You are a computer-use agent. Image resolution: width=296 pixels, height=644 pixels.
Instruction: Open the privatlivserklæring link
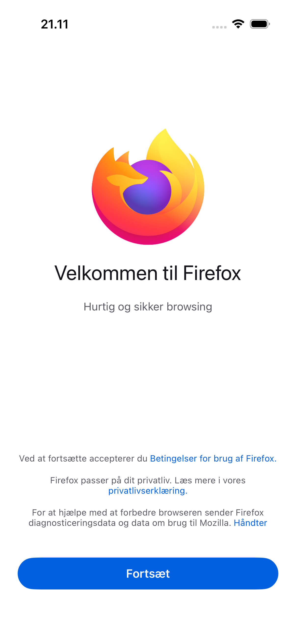(x=148, y=491)
